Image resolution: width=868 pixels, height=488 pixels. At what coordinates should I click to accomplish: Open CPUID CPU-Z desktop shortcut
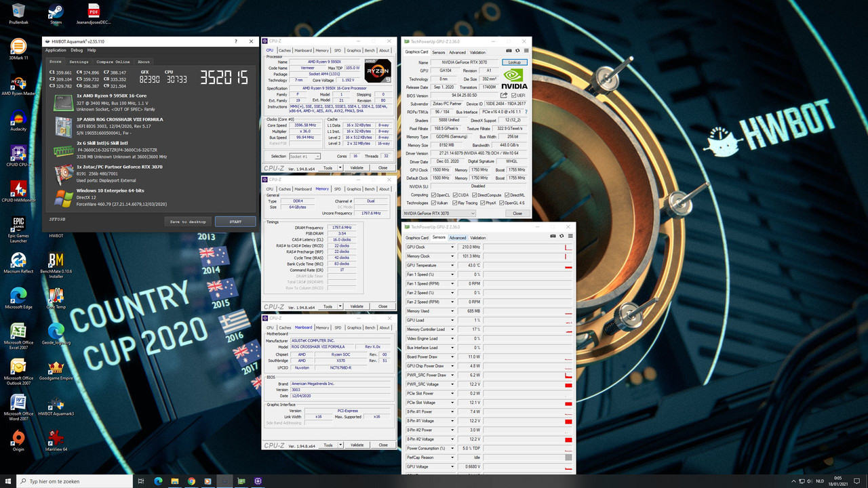tap(18, 155)
